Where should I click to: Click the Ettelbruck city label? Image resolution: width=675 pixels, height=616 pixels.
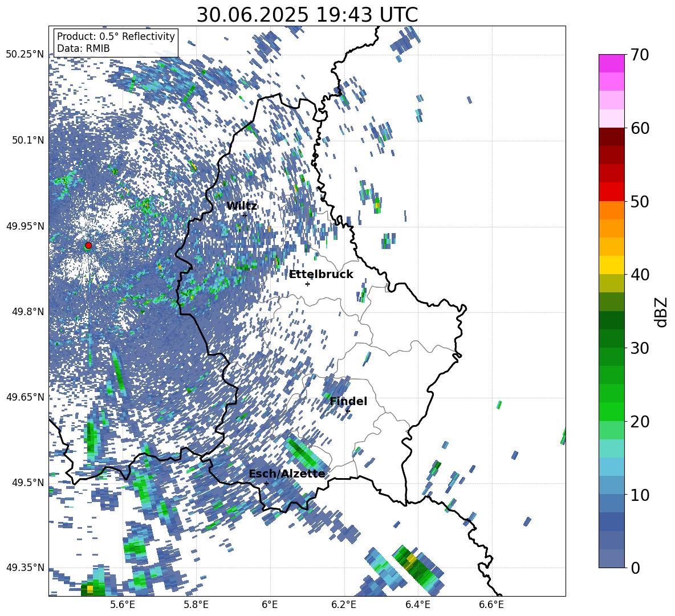321,275
